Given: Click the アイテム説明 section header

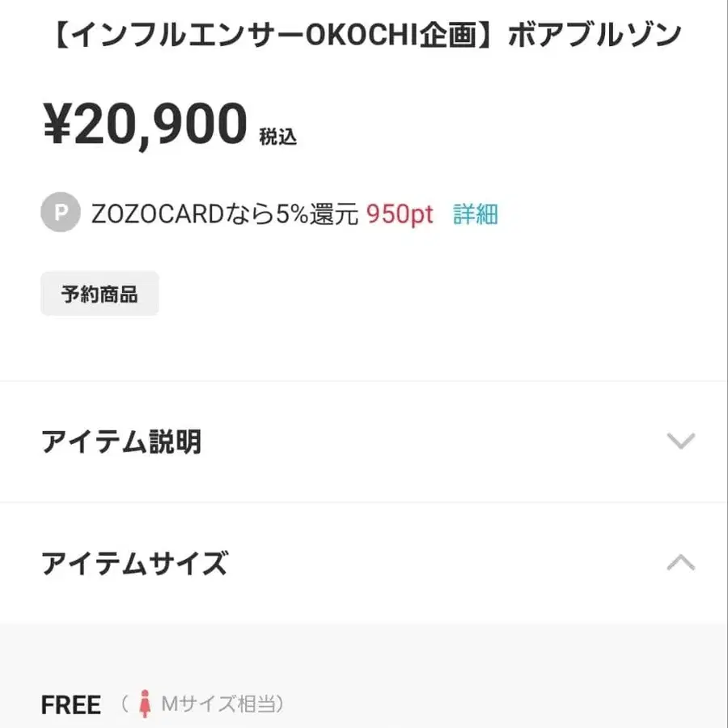Looking at the screenshot, I should pos(122,442).
